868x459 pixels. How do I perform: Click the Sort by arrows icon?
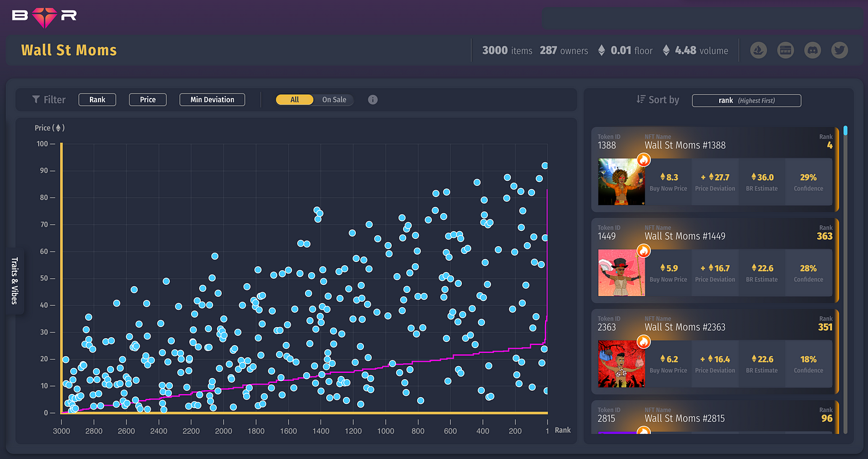click(x=641, y=100)
